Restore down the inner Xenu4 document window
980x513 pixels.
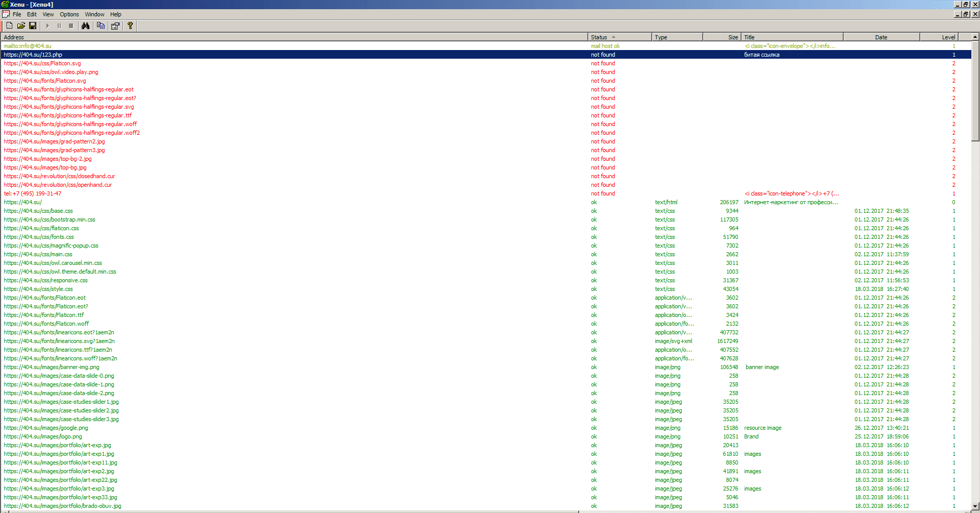coord(966,14)
